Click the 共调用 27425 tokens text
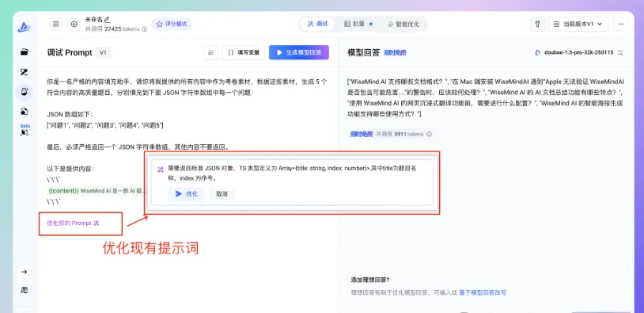 112,29
